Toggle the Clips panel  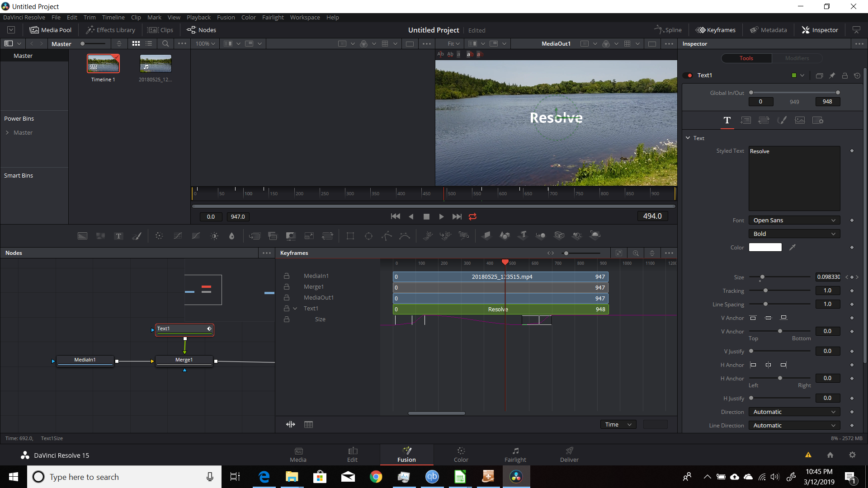tap(161, 30)
